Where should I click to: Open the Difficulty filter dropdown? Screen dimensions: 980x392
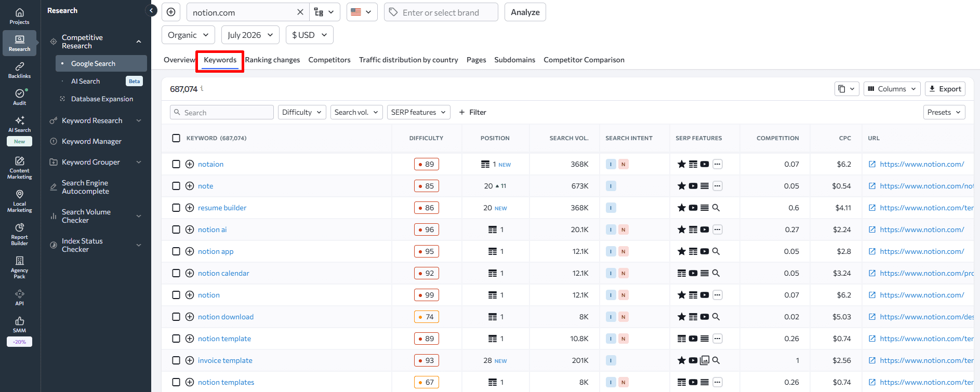click(302, 112)
